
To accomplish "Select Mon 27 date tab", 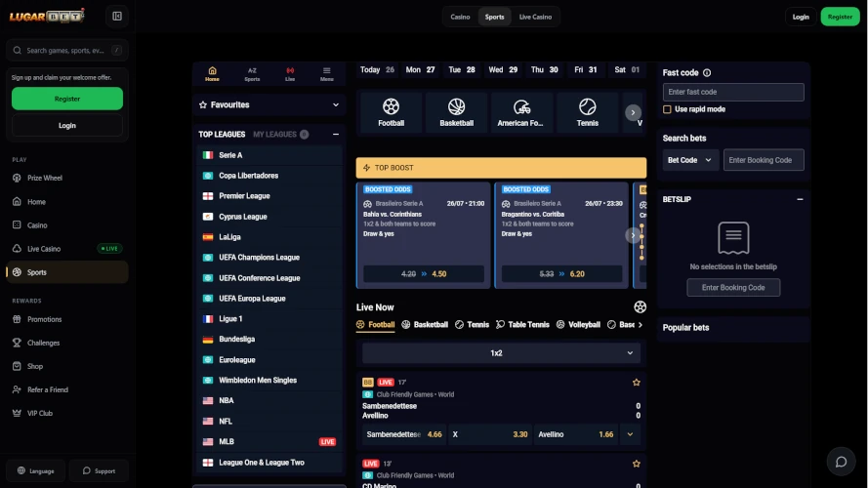I will pyautogui.click(x=420, y=69).
